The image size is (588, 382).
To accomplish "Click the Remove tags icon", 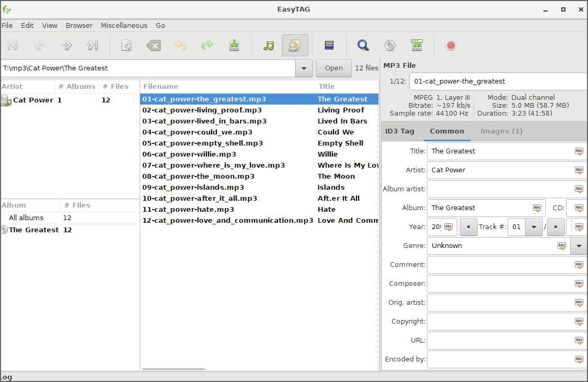I will [x=153, y=46].
